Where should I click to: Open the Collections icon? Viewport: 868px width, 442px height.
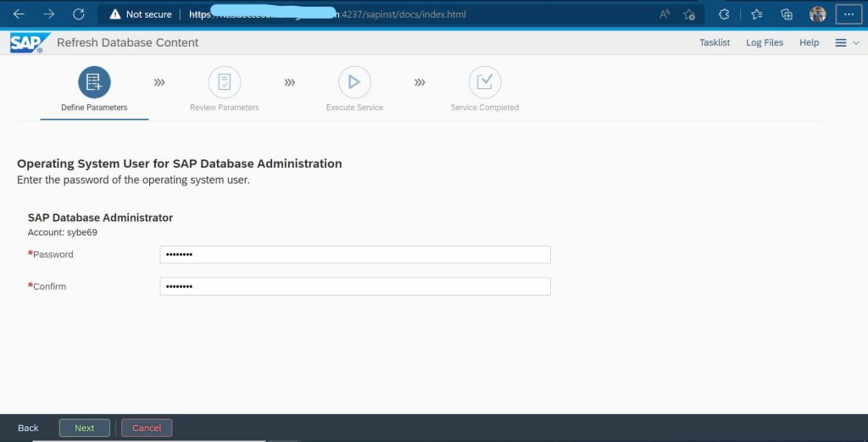787,14
